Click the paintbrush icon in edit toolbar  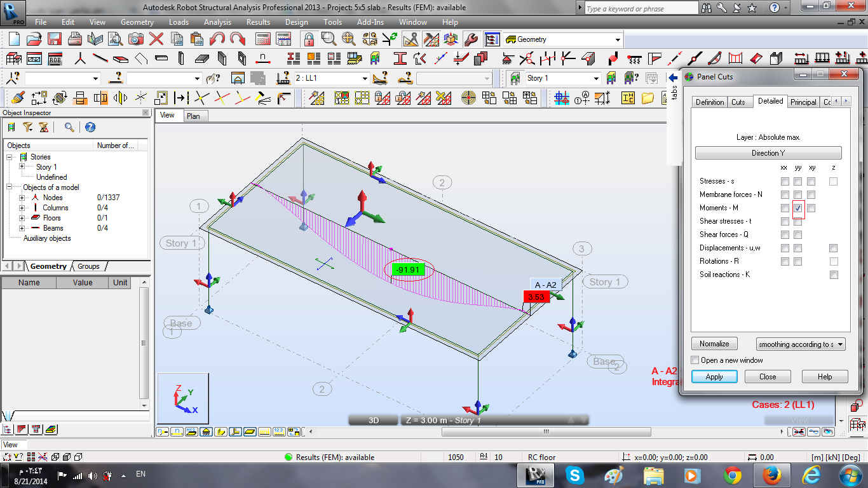tap(18, 98)
